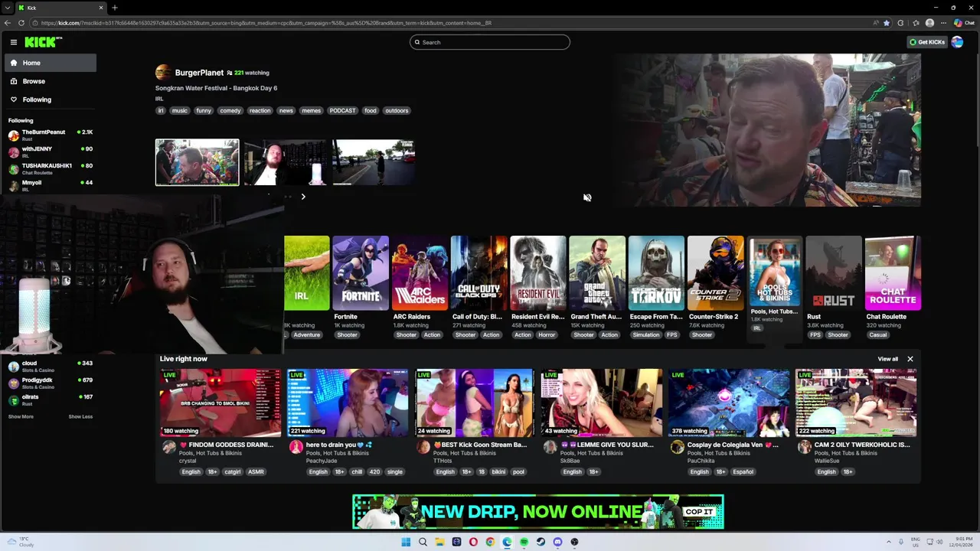Open the BurgerPlanet channel name link
This screenshot has height=551, width=980.
coord(199,73)
